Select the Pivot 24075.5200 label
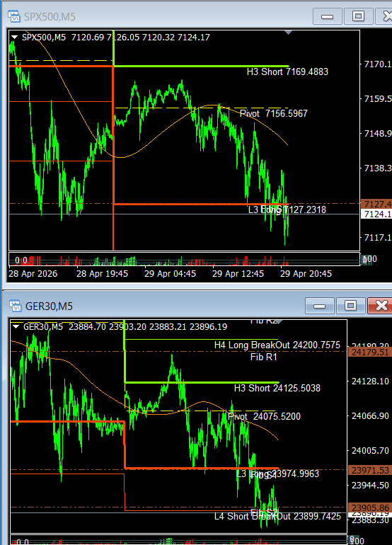Screen dimensions: 392x545 pos(264,416)
